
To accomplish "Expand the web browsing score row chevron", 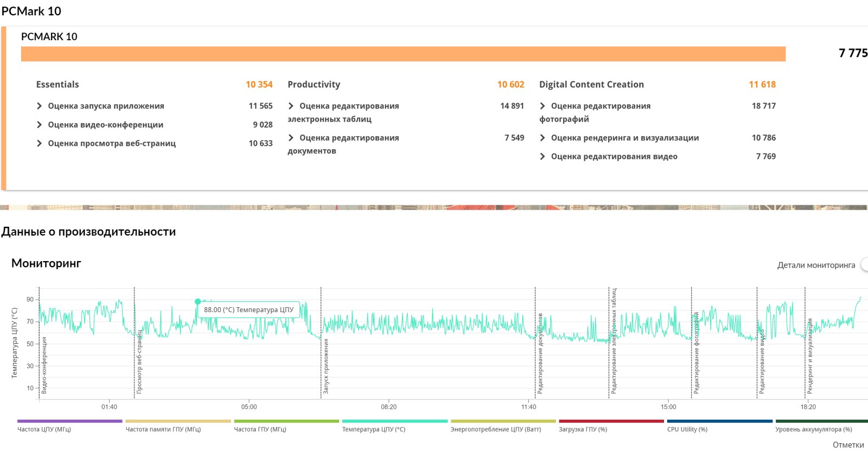I will coord(39,143).
